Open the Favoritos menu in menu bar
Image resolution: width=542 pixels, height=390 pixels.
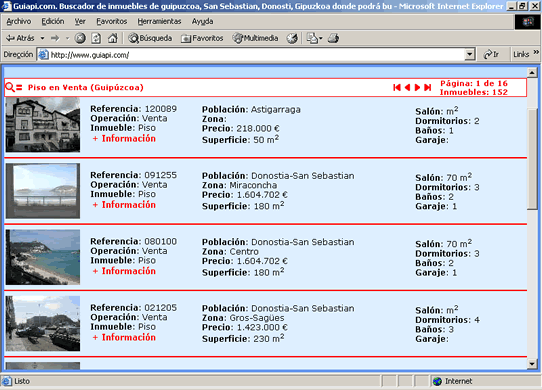point(112,21)
